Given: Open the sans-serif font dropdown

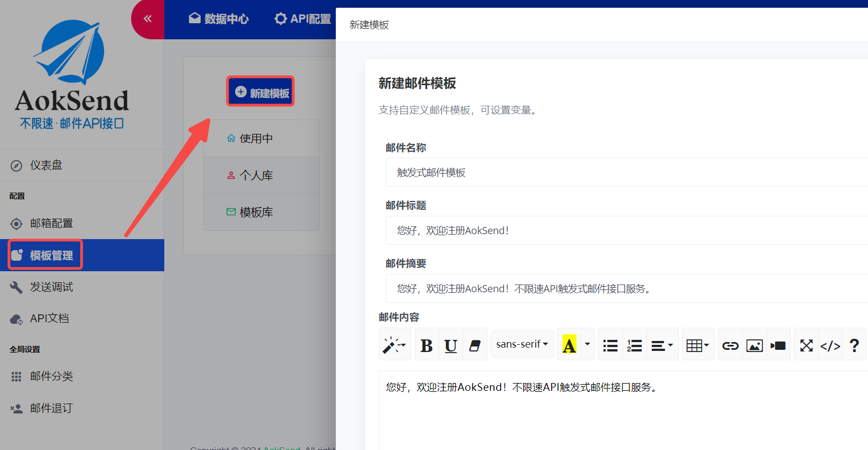Looking at the screenshot, I should pyautogui.click(x=522, y=344).
